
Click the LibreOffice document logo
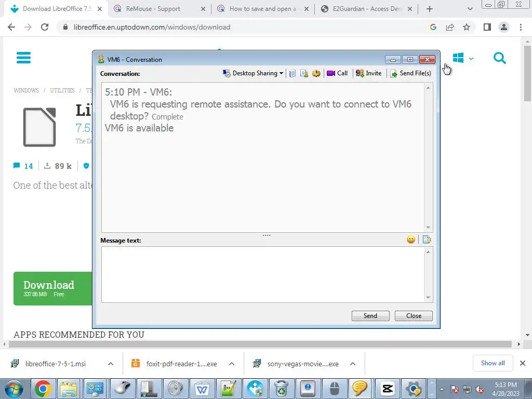click(39, 127)
